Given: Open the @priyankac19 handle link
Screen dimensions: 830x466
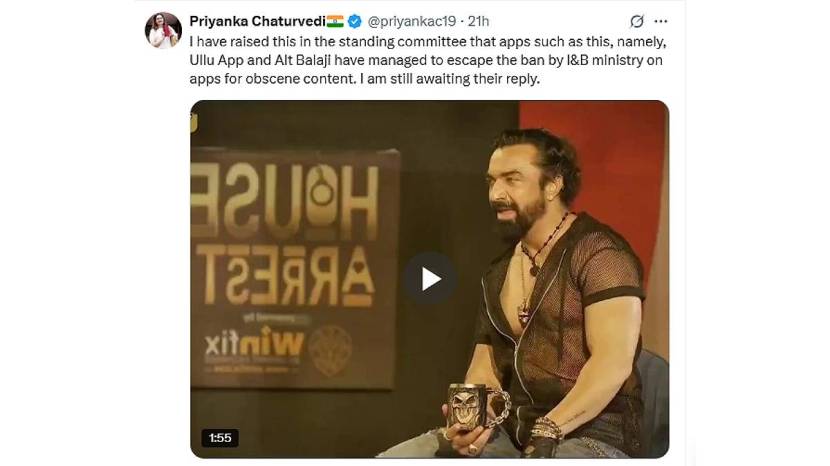Looking at the screenshot, I should (x=412, y=21).
